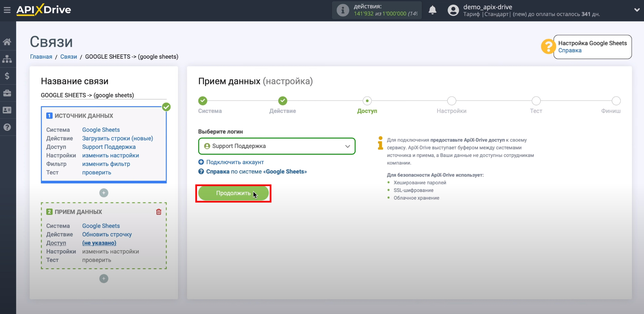Open receiver system Google Sheets link
Image resolution: width=644 pixels, height=314 pixels.
coord(101,226)
